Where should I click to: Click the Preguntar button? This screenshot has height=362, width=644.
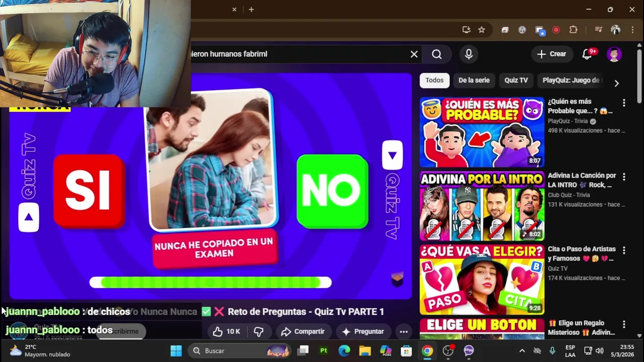[x=363, y=331]
